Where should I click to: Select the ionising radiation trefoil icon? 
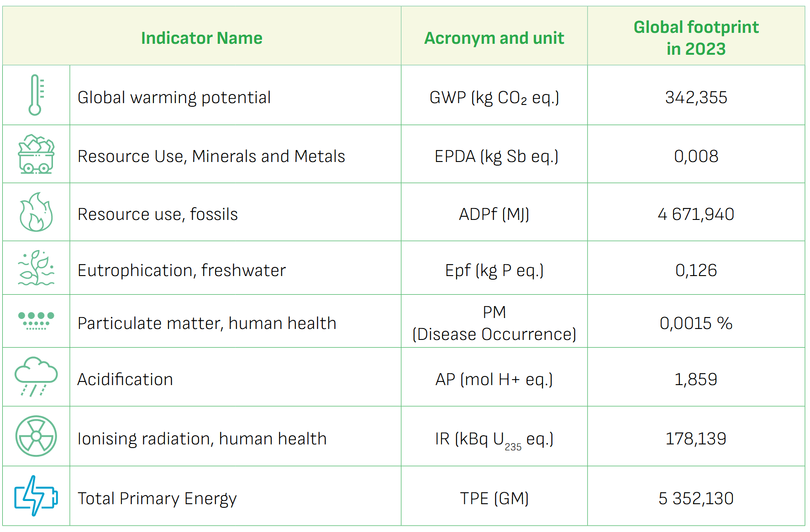point(36,436)
